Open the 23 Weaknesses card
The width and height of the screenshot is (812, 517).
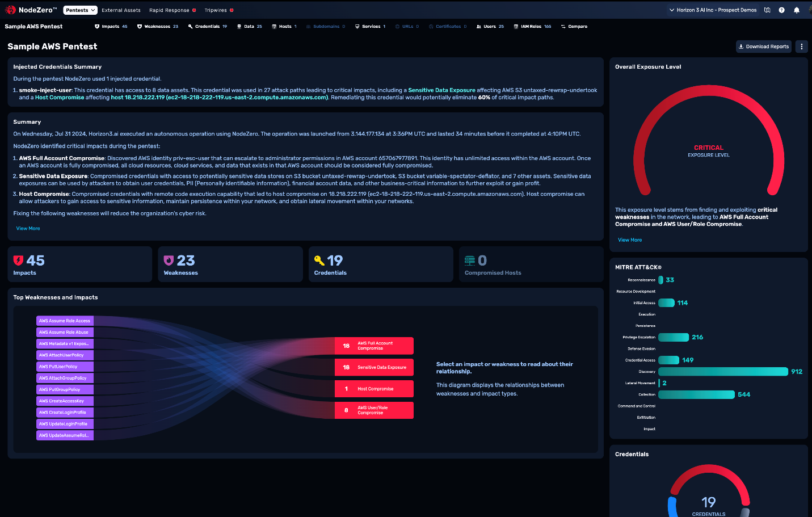tap(230, 264)
